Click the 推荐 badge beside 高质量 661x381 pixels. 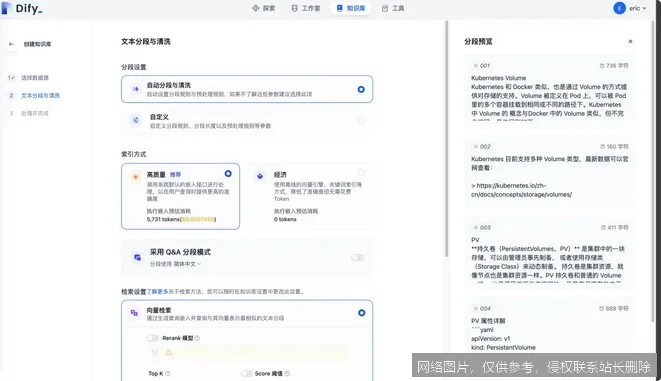coord(175,174)
